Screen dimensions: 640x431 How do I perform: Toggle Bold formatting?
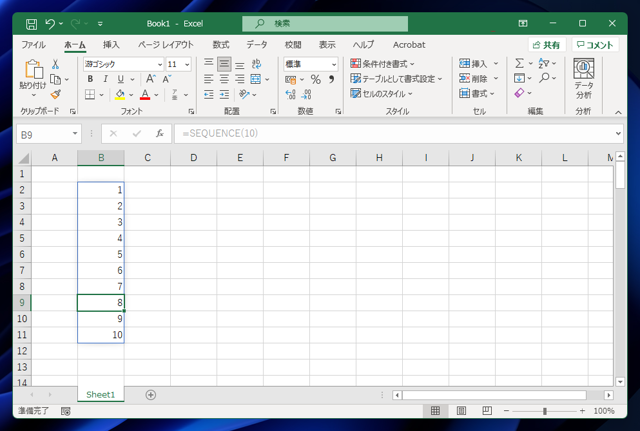90,79
